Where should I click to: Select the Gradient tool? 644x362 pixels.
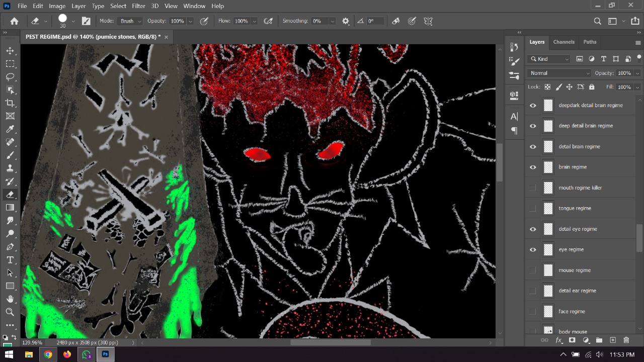(x=10, y=208)
